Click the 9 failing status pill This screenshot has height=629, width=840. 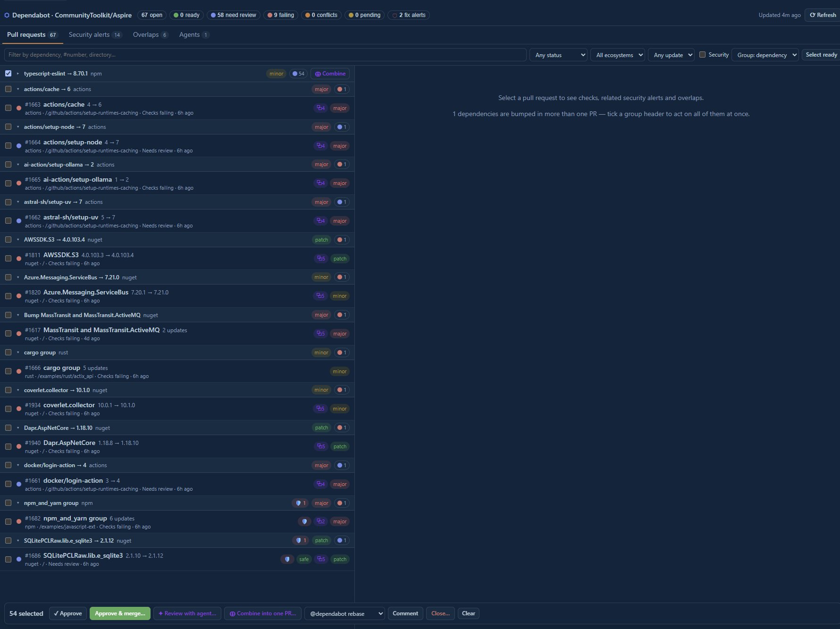pos(281,15)
